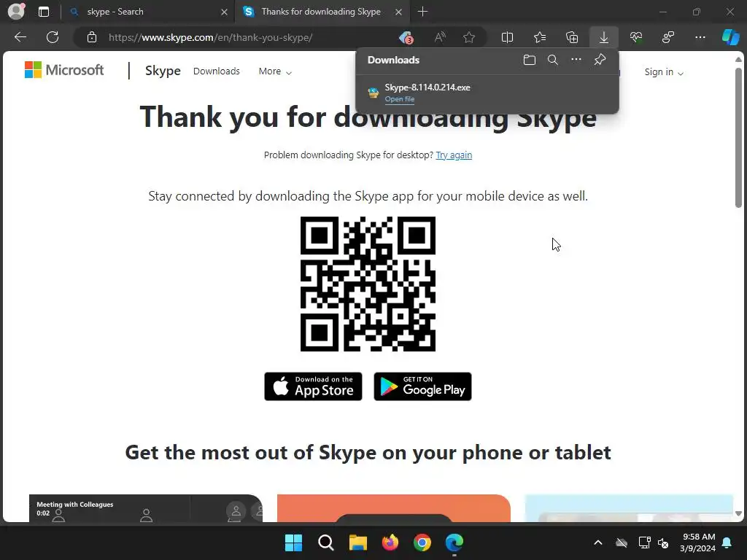Screen dimensions: 747x560
Task: Open a new browser tab
Action: click(422, 12)
